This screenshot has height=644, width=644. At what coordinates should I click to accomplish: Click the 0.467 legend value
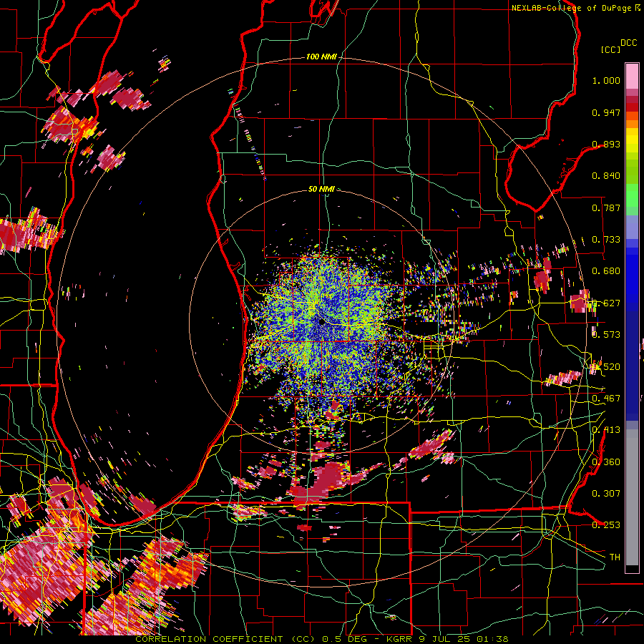606,399
